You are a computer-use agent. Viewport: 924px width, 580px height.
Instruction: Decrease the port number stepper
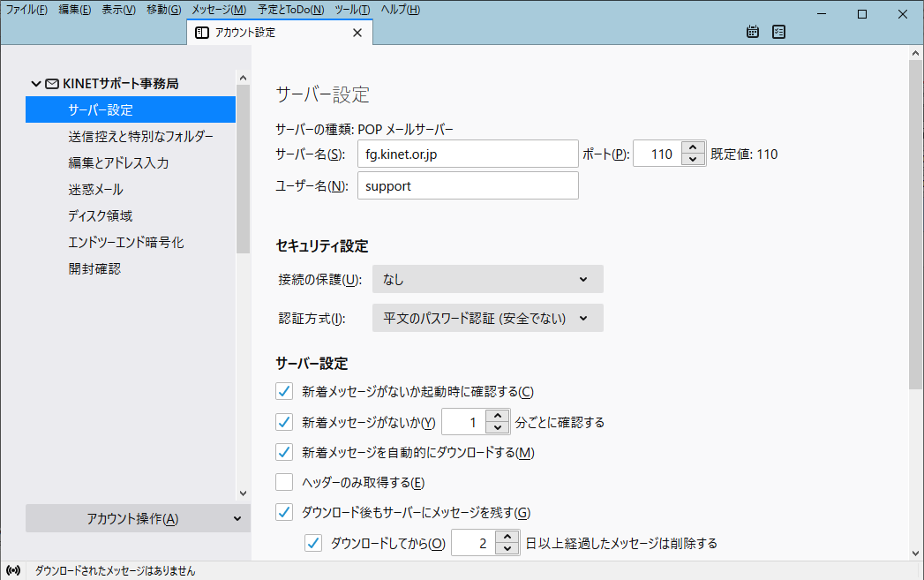coord(693,160)
